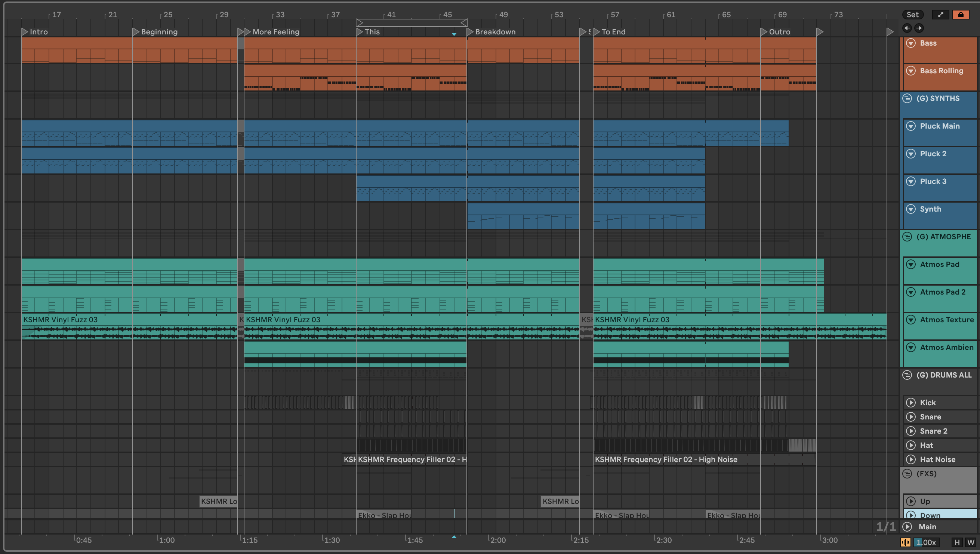Adjust the 1.00x track height zoom slider
The height and width of the screenshot is (554, 980).
coord(926,542)
